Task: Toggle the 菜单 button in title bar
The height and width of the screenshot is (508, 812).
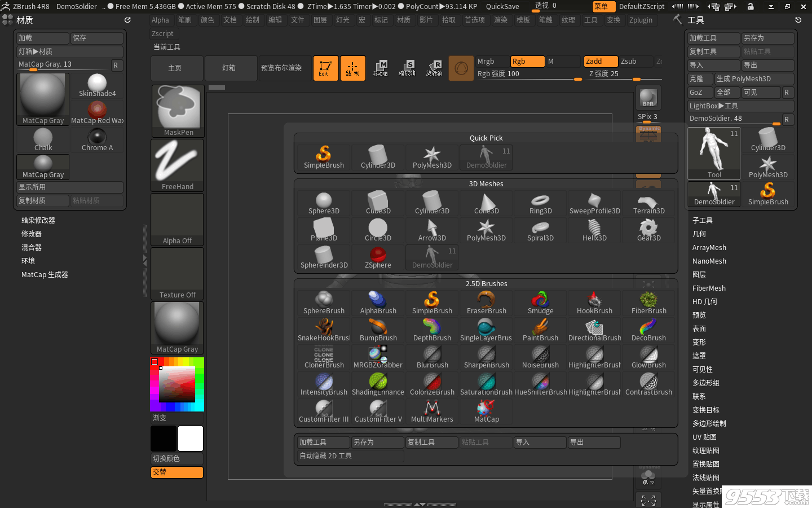Action: click(603, 6)
